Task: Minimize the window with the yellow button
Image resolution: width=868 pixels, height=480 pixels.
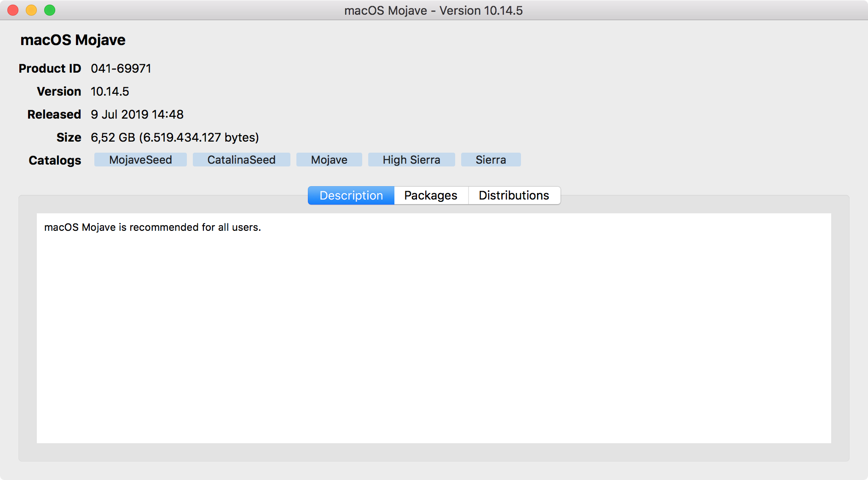Action: [x=31, y=10]
